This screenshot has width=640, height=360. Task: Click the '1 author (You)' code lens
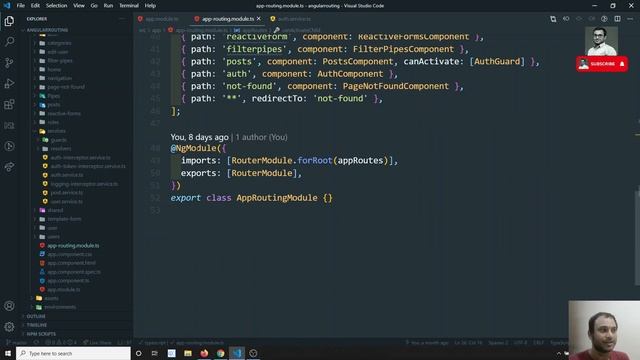(x=261, y=137)
